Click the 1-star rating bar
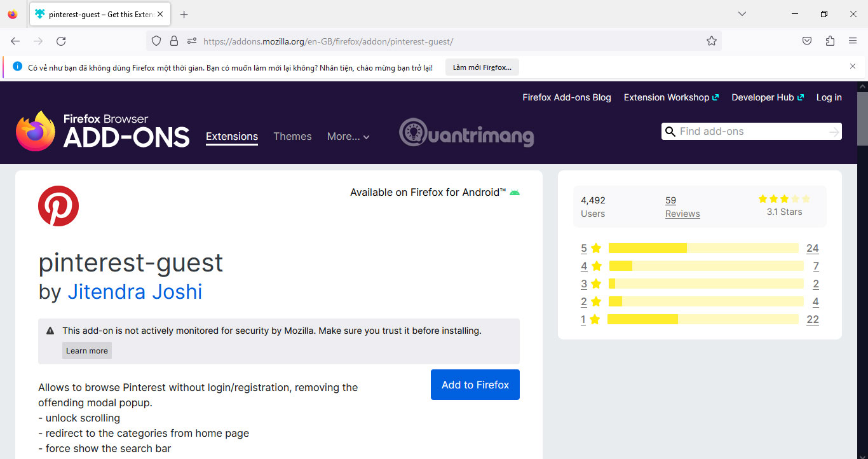This screenshot has width=868, height=459. pyautogui.click(x=703, y=319)
